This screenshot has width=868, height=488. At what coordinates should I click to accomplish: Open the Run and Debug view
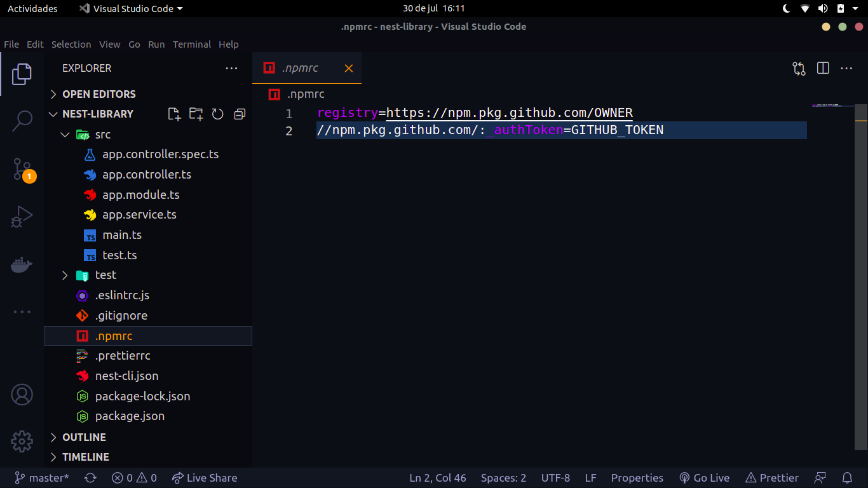22,217
